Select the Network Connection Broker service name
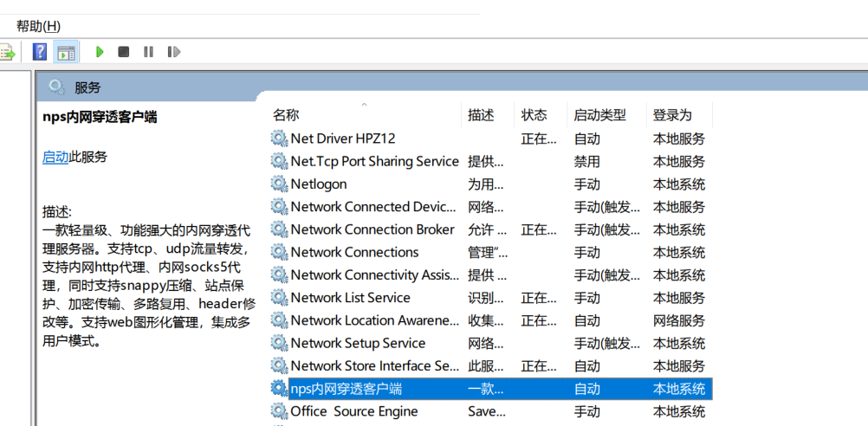 coord(372,229)
